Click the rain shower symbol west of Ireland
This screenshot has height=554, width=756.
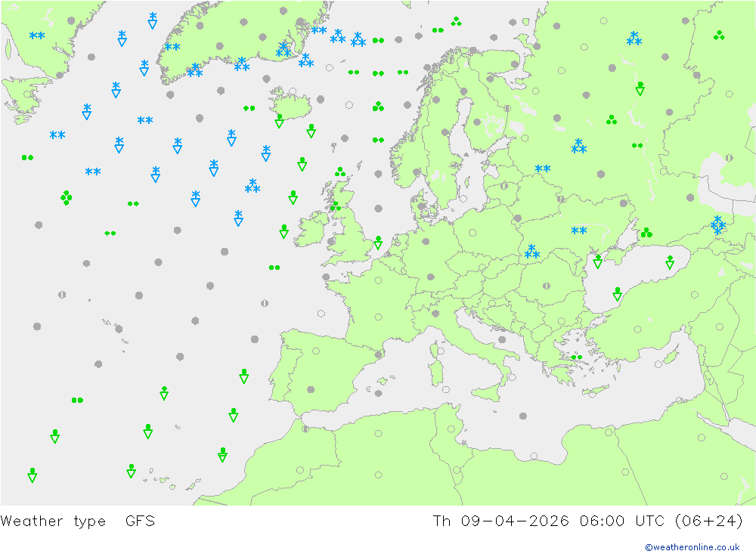coord(284,231)
